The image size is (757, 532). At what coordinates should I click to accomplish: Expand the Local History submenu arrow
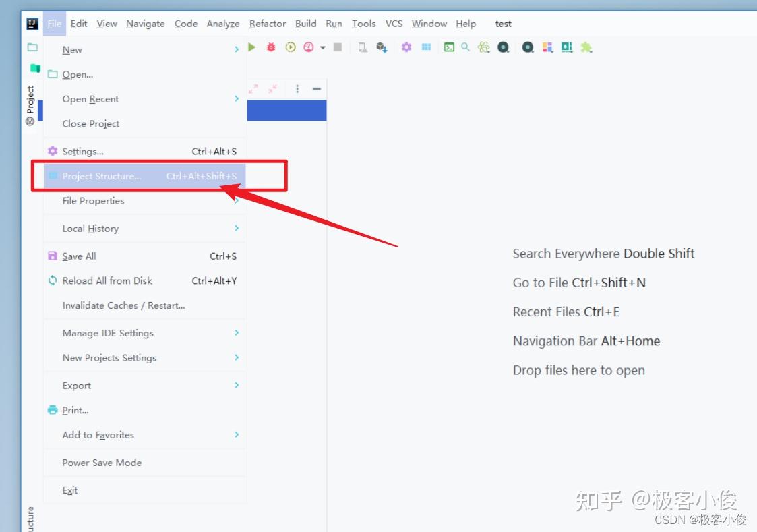click(236, 229)
